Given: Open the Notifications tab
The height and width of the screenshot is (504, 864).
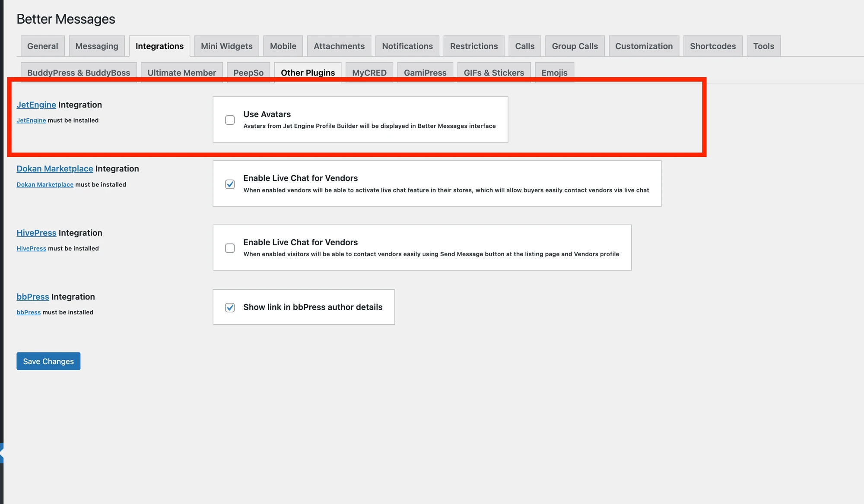Looking at the screenshot, I should pyautogui.click(x=407, y=46).
